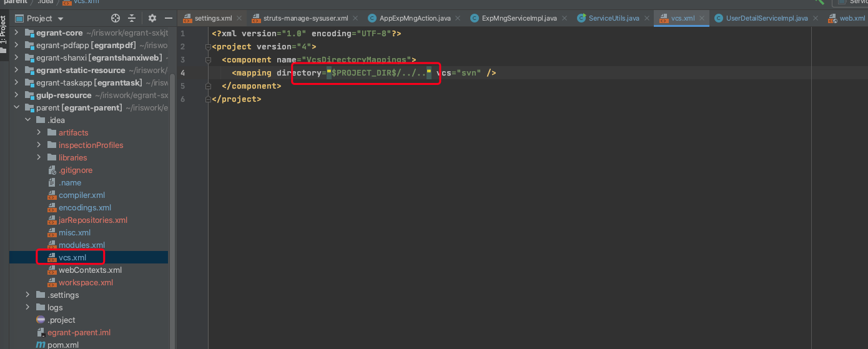Click the .gitignore file icon
Image resolution: width=868 pixels, height=349 pixels.
pyautogui.click(x=52, y=170)
